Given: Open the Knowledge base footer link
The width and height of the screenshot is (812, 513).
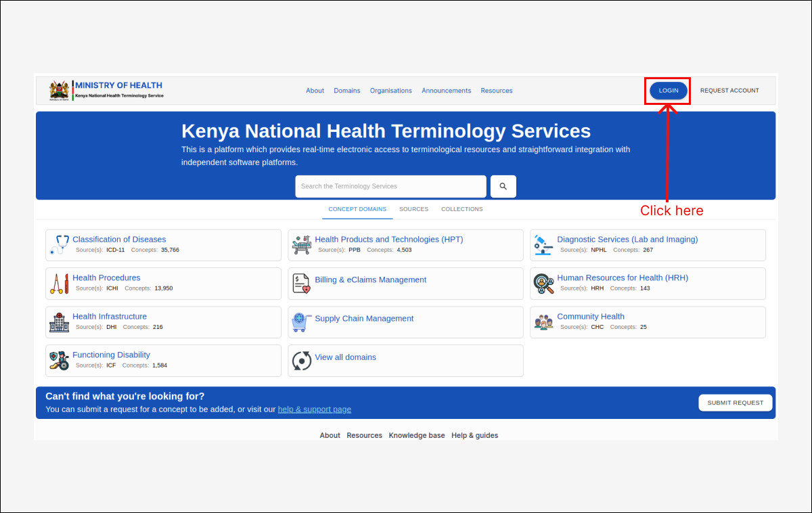Looking at the screenshot, I should 417,435.
